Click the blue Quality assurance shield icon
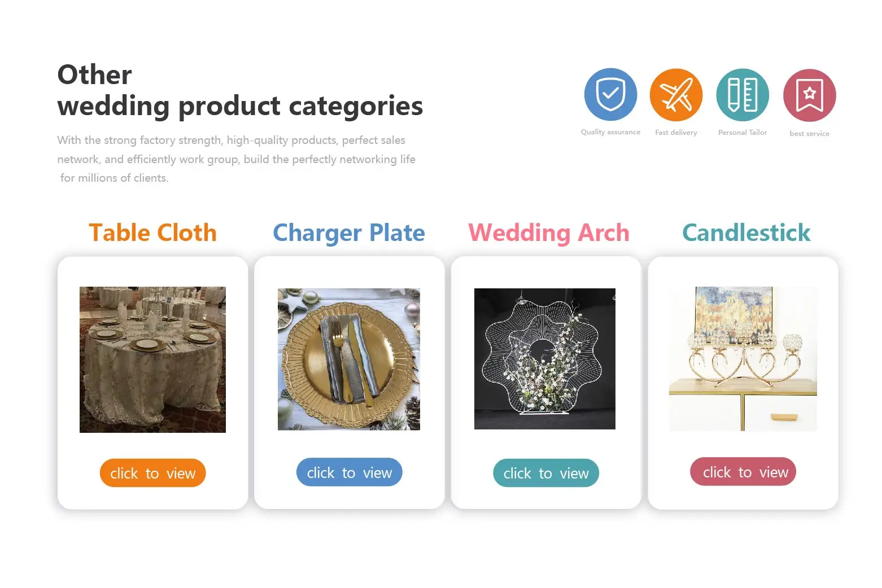The image size is (882, 588). point(610,95)
